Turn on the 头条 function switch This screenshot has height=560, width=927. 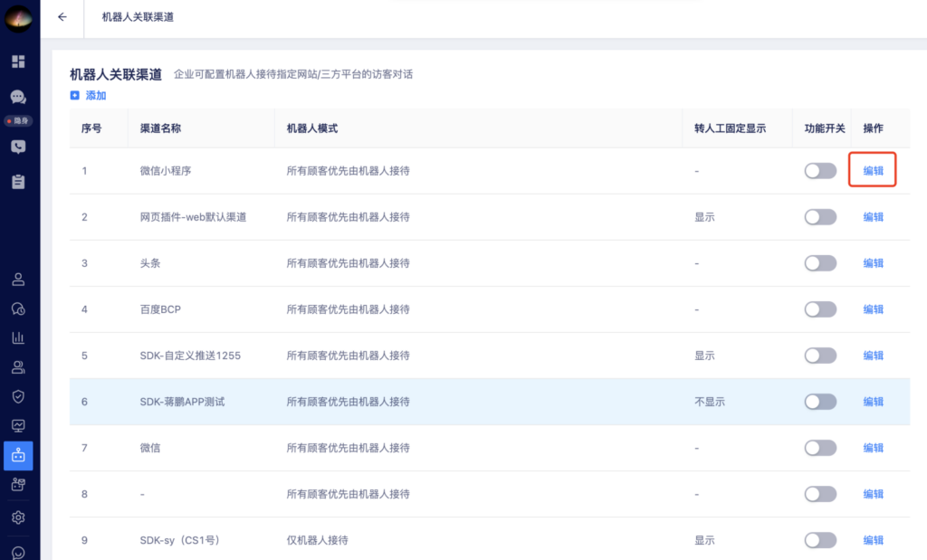point(820,263)
